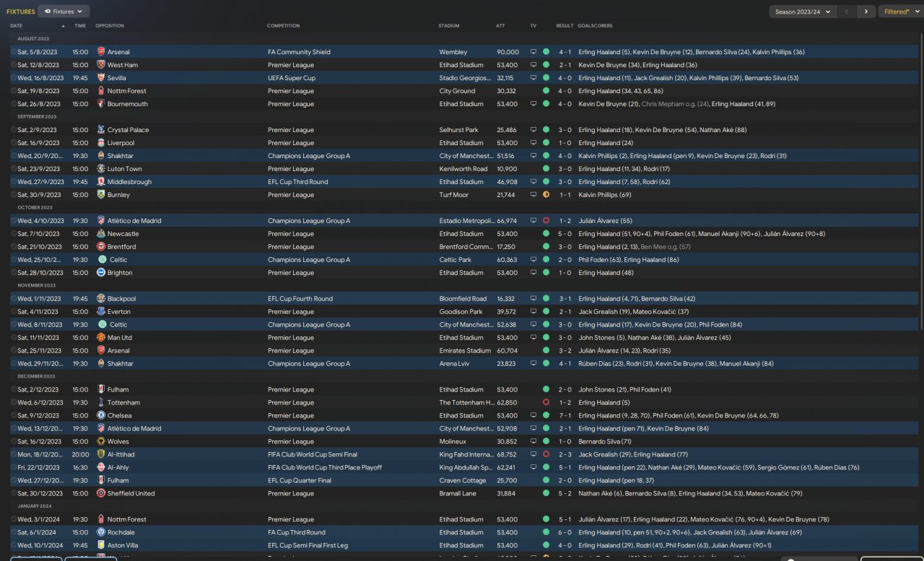Image resolution: width=924 pixels, height=561 pixels.
Task: Click the Luton Town club badge
Action: point(101,169)
